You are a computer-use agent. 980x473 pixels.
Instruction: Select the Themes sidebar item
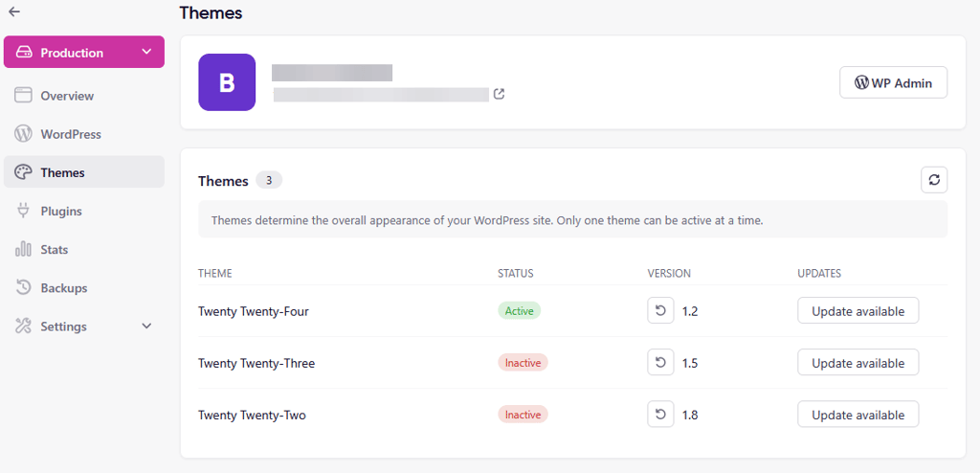84,172
